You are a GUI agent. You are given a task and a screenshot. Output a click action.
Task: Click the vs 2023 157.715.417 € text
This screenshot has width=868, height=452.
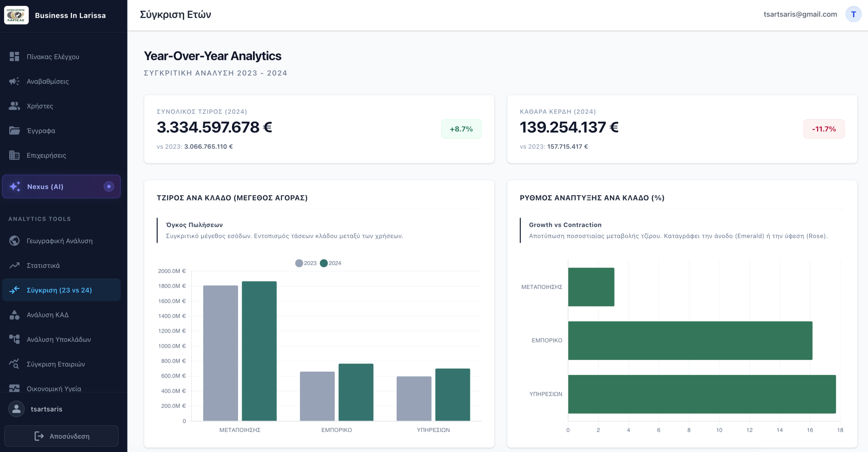(x=554, y=146)
